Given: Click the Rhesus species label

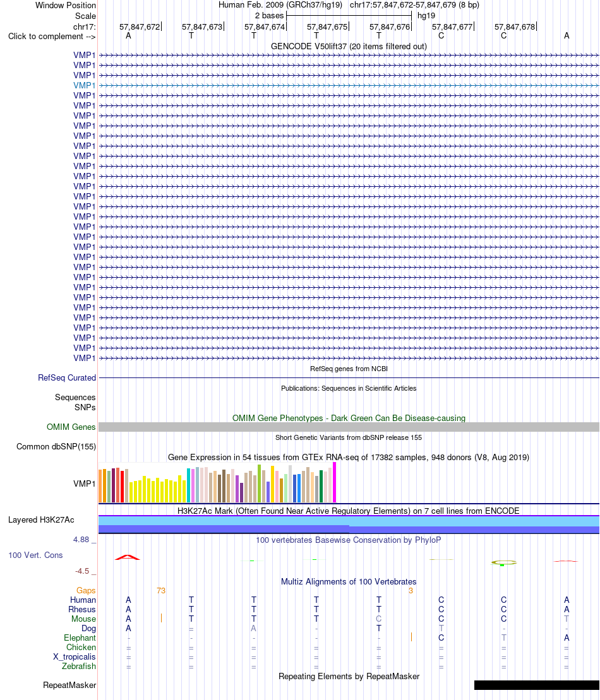Looking at the screenshot, I should tap(81, 609).
